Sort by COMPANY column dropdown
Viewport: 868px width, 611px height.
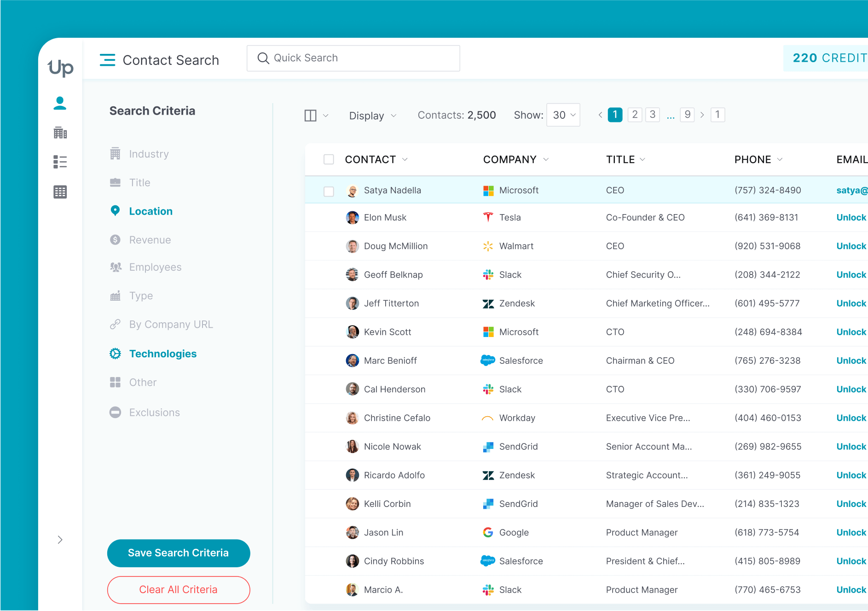[x=546, y=159]
